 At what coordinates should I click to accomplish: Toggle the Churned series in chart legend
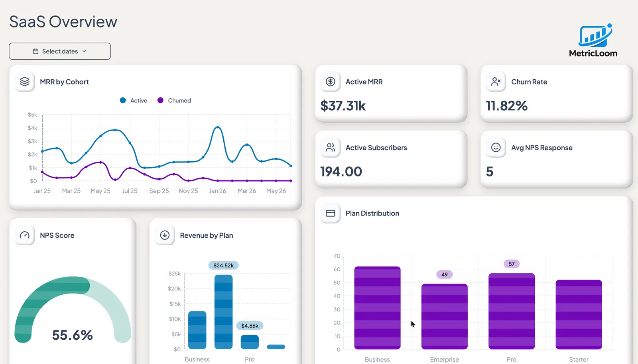pos(174,100)
